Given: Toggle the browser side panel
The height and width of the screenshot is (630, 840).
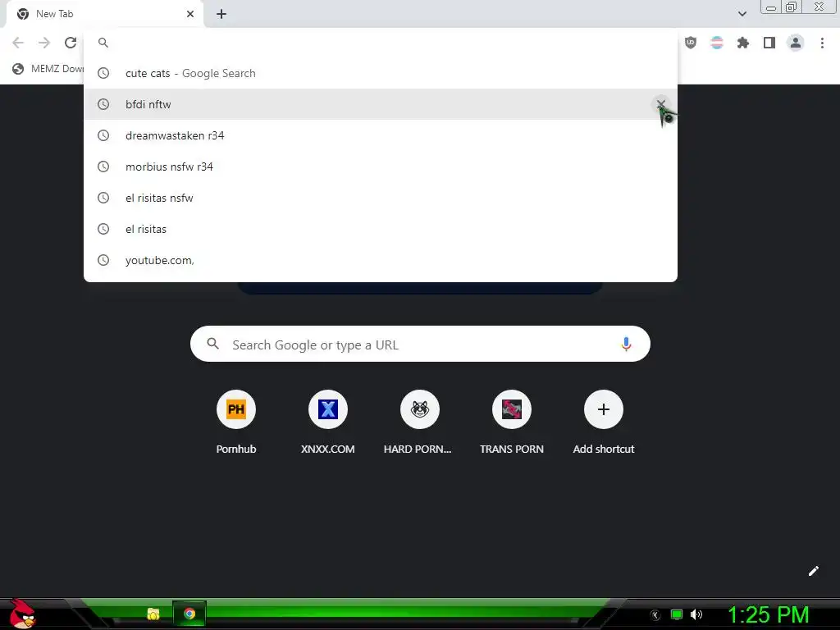Looking at the screenshot, I should (769, 43).
